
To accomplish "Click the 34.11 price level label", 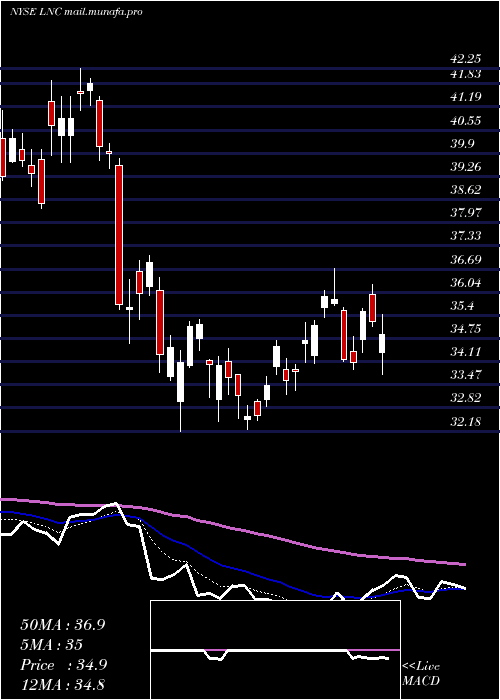I will 465,352.
